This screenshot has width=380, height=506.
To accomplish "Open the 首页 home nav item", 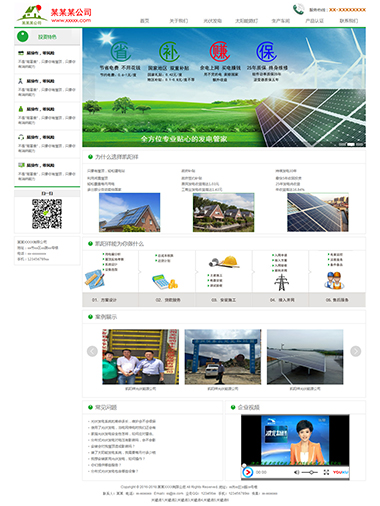I will 144,21.
